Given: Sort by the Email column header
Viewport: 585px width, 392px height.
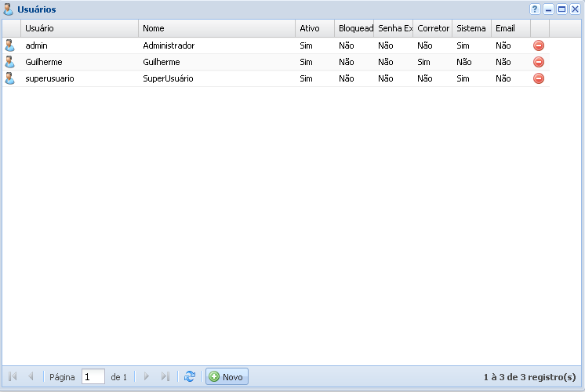Looking at the screenshot, I should 511,28.
